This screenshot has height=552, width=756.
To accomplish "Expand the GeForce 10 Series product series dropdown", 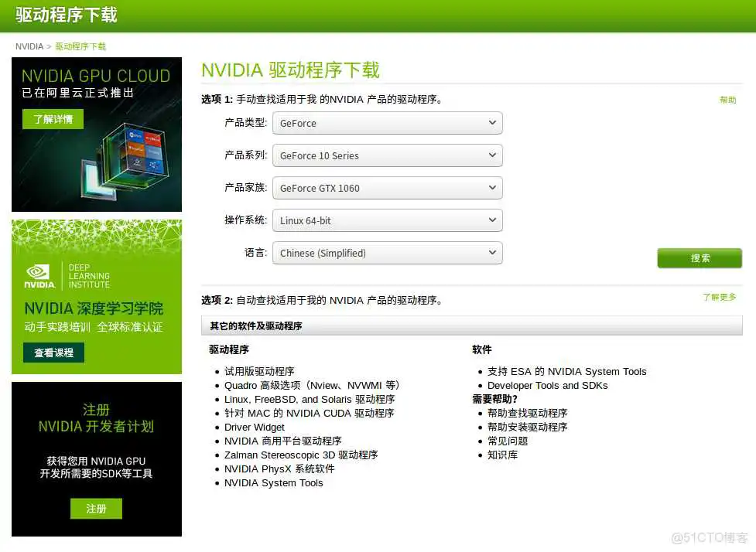I will [387, 155].
